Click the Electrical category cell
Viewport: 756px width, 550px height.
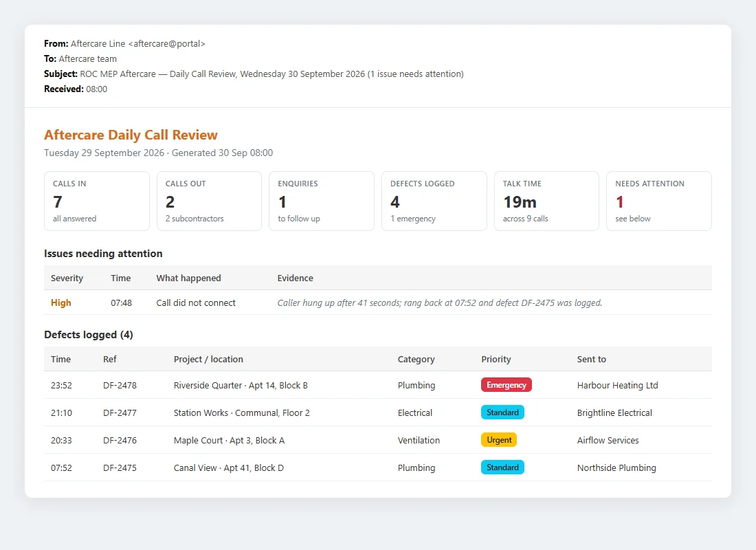click(x=414, y=412)
